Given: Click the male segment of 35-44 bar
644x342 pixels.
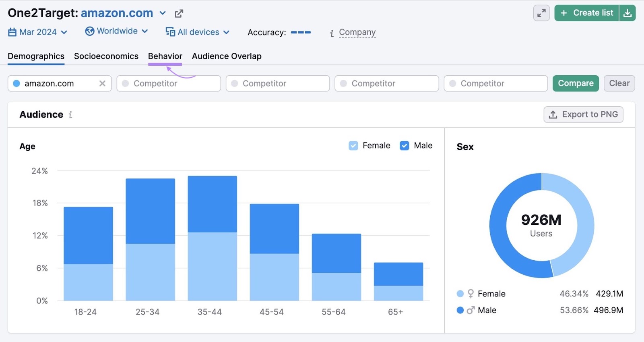Looking at the screenshot, I should pyautogui.click(x=212, y=204).
